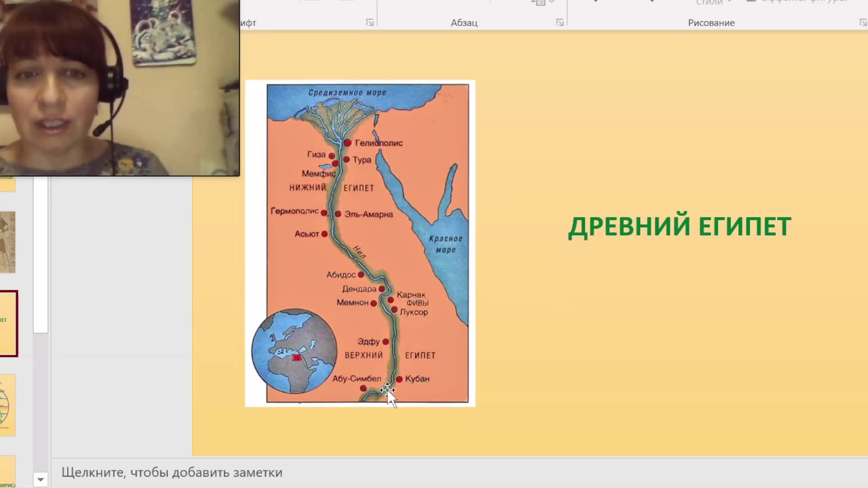This screenshot has width=868, height=488.
Task: Select the sepia ancient drawing slide thumbnail
Action: pos(8,242)
